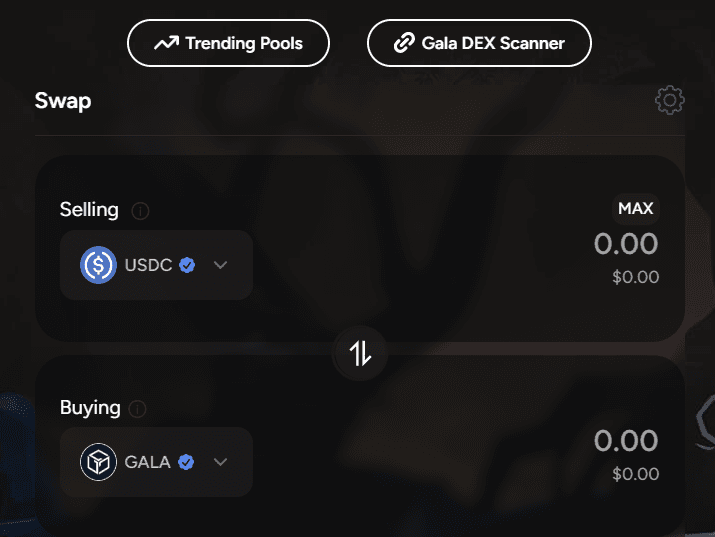The width and height of the screenshot is (715, 537).
Task: Open buying token selector via GALA label
Action: 147,462
